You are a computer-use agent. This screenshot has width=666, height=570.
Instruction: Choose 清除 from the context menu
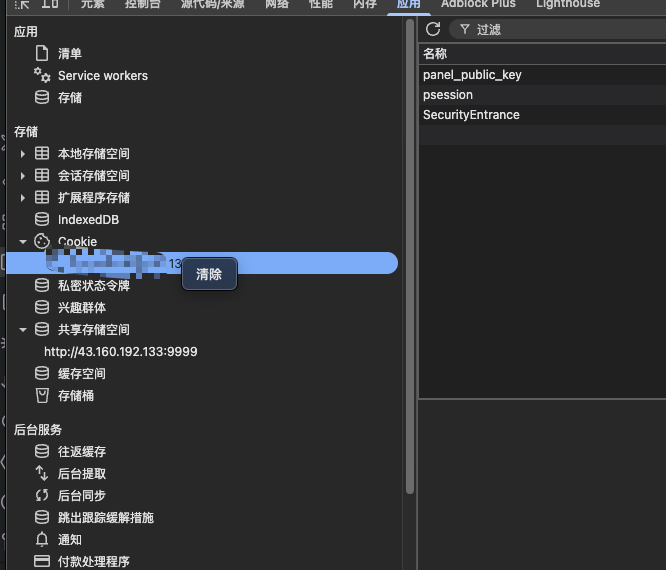click(x=209, y=274)
